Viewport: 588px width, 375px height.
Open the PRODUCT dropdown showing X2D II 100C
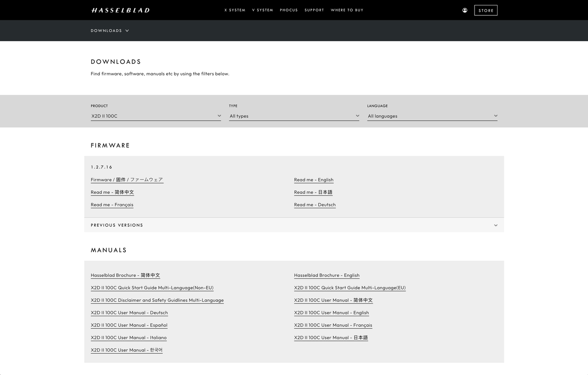(x=155, y=116)
